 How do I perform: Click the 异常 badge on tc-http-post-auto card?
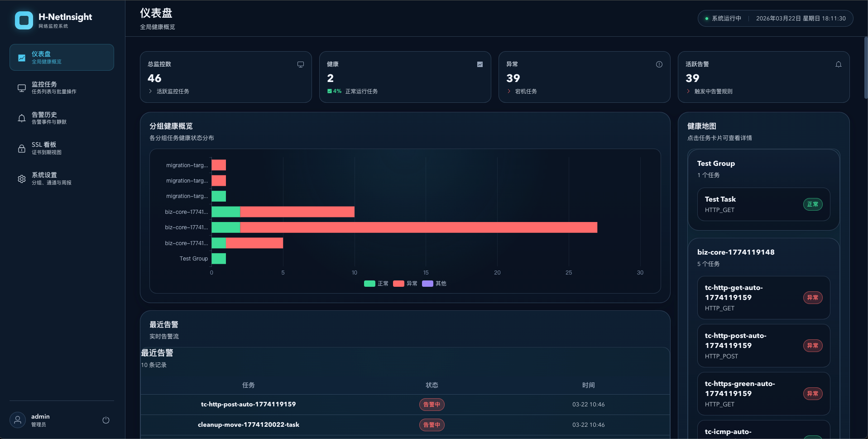point(813,346)
